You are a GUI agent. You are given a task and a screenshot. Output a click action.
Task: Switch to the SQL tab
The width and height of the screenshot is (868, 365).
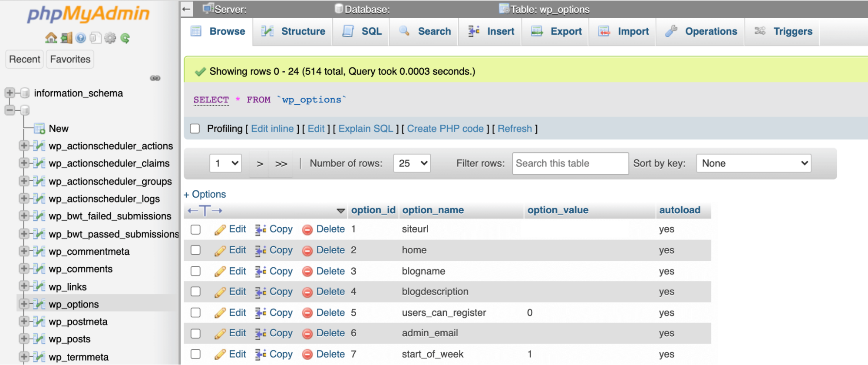(362, 31)
